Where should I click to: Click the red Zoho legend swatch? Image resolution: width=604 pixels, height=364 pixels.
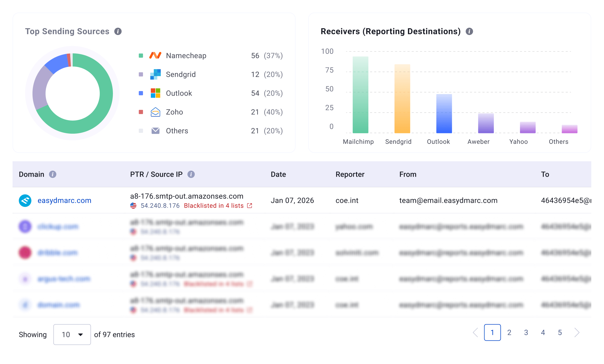141,112
